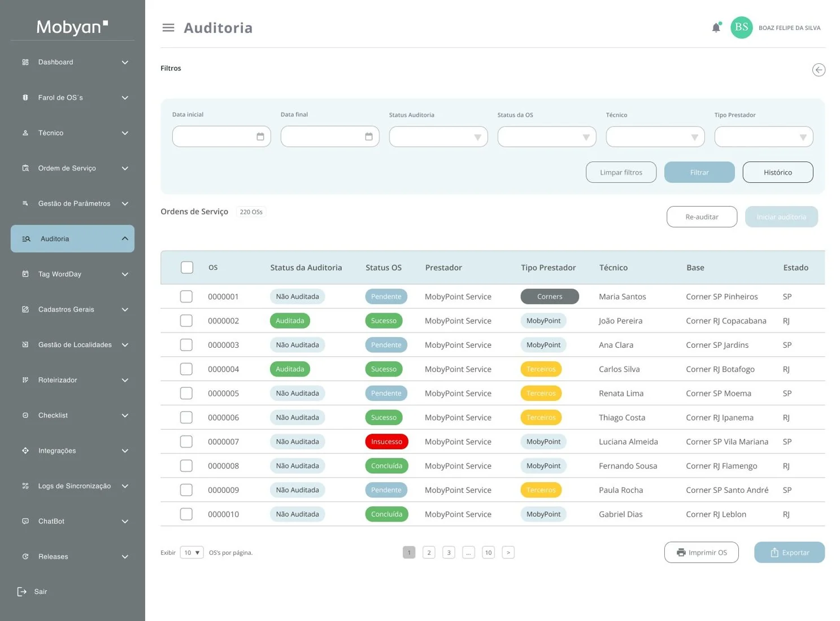Viewport: 840px width, 621px height.
Task: Check the box for OS 0000001
Action: [186, 296]
